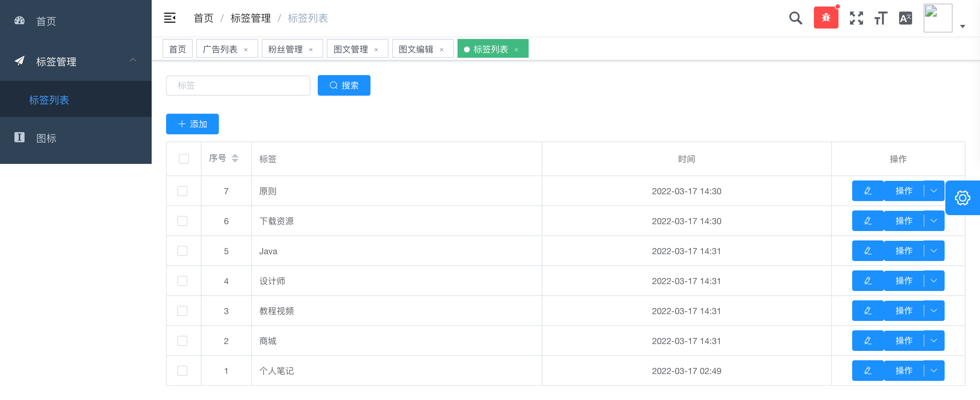Expand the 操作 dropdown arrow for 下载资源 row
Screen dimensions: 980x400
(x=933, y=221)
